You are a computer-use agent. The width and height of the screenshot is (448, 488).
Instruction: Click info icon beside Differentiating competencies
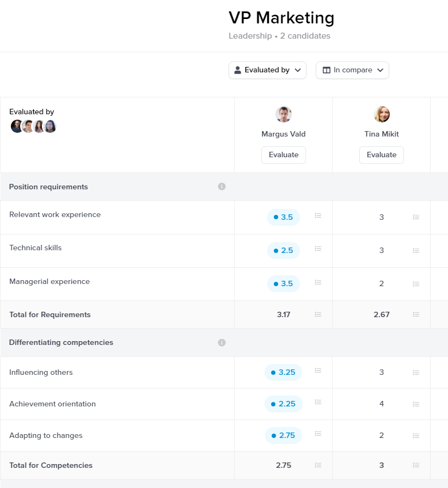pyautogui.click(x=222, y=343)
